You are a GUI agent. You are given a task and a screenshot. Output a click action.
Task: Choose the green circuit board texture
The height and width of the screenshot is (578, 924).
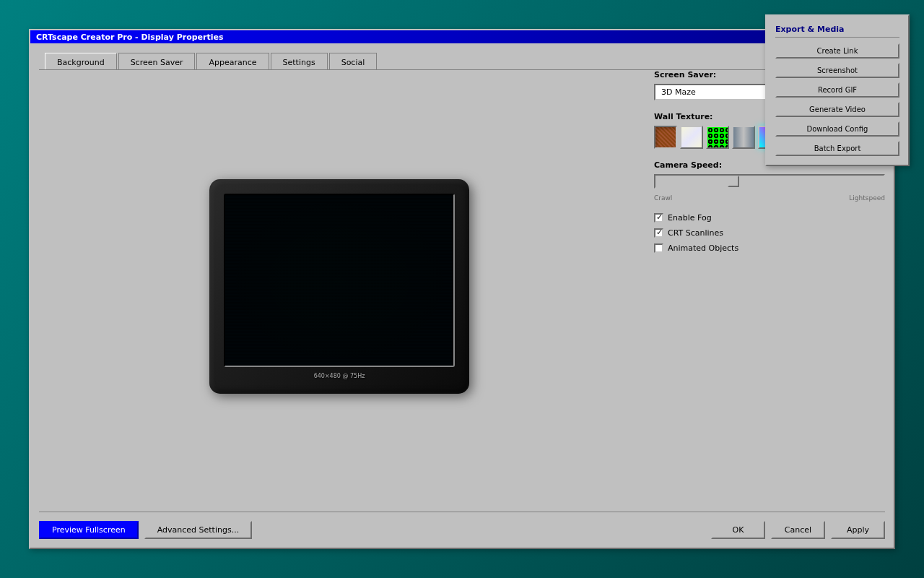[x=717, y=137]
